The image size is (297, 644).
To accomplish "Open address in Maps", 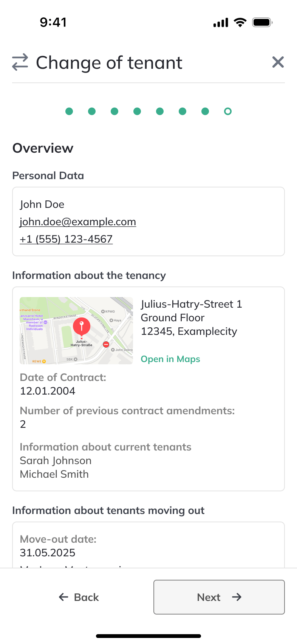I will (170, 359).
